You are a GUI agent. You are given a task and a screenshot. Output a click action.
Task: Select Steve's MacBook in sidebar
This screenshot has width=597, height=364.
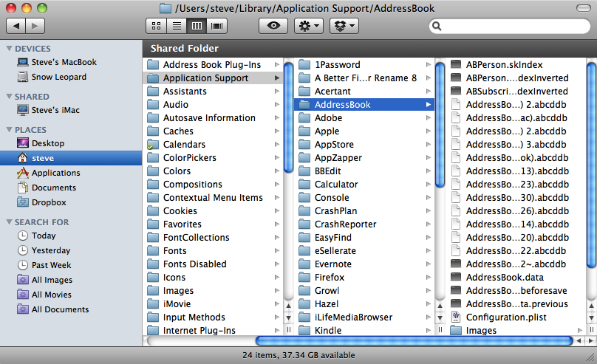(x=71, y=62)
